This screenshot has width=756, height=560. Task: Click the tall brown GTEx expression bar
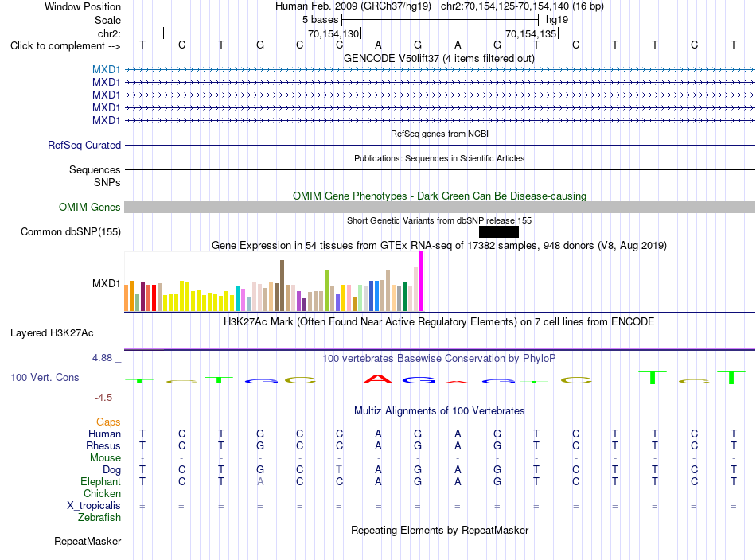(282, 286)
